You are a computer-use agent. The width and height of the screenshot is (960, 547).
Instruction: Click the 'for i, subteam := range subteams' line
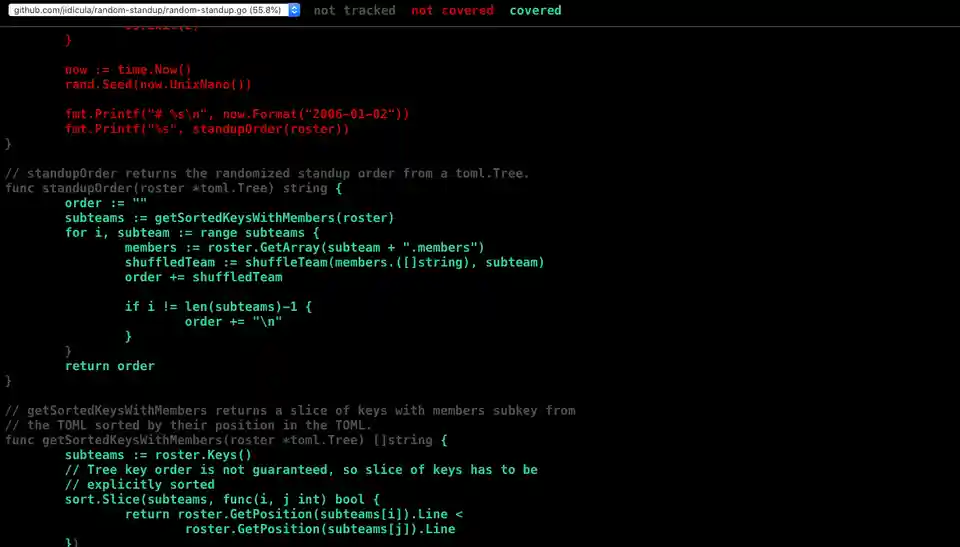(192, 233)
